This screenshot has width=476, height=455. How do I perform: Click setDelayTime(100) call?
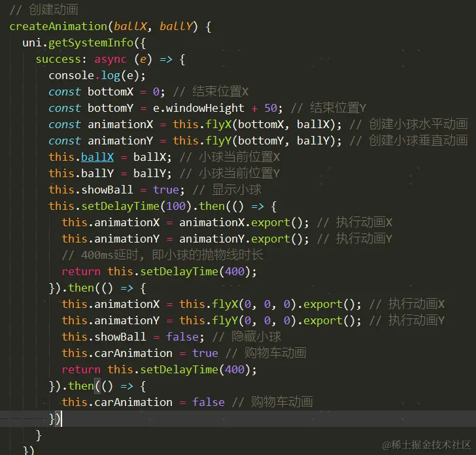137,207
